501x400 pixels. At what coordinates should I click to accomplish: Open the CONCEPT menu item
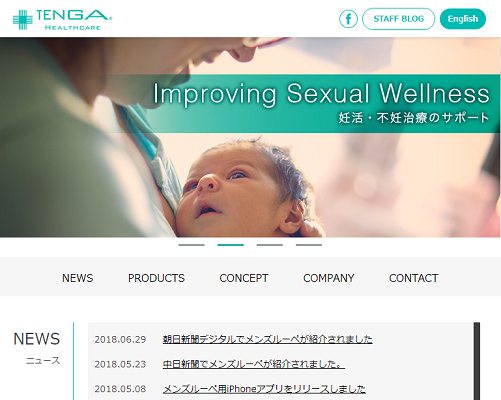pyautogui.click(x=244, y=278)
